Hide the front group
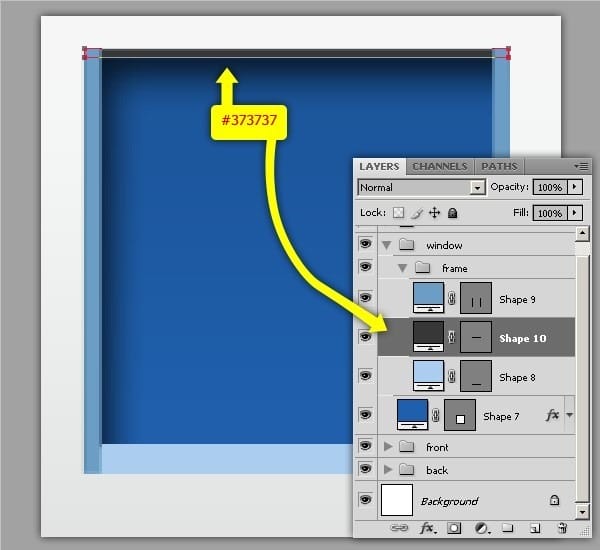Image resolution: width=600 pixels, height=550 pixels. (x=365, y=446)
